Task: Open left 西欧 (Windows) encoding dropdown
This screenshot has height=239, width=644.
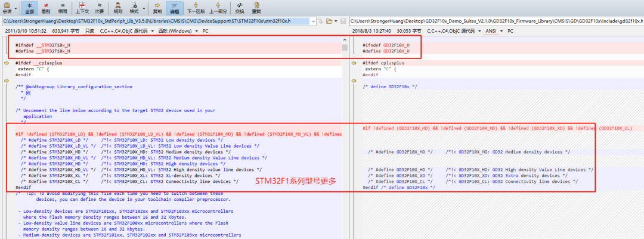Action: click(x=178, y=31)
